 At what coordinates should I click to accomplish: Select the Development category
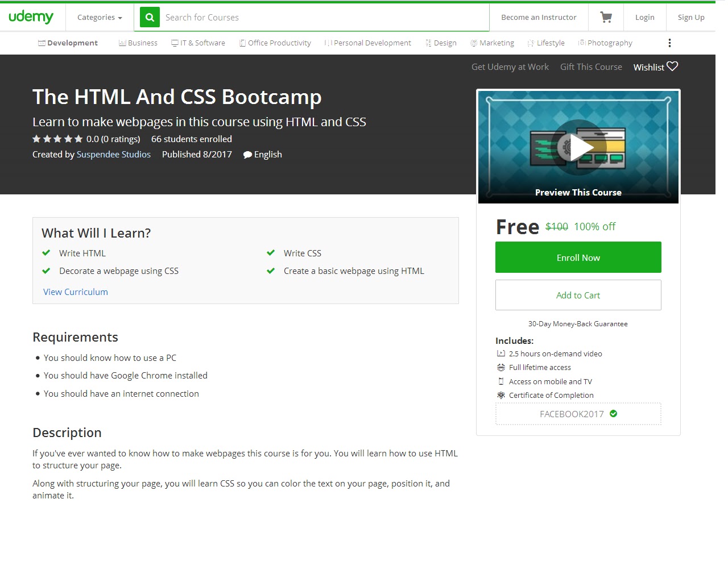(x=68, y=43)
